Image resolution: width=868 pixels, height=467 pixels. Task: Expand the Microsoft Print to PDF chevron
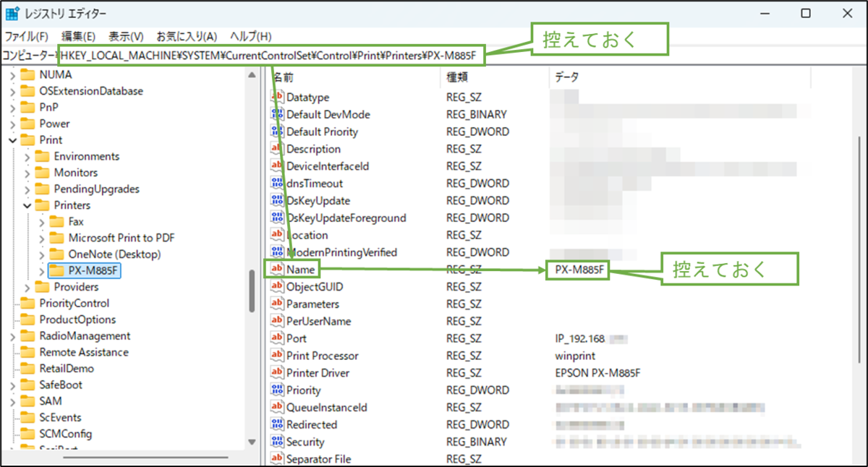click(42, 238)
